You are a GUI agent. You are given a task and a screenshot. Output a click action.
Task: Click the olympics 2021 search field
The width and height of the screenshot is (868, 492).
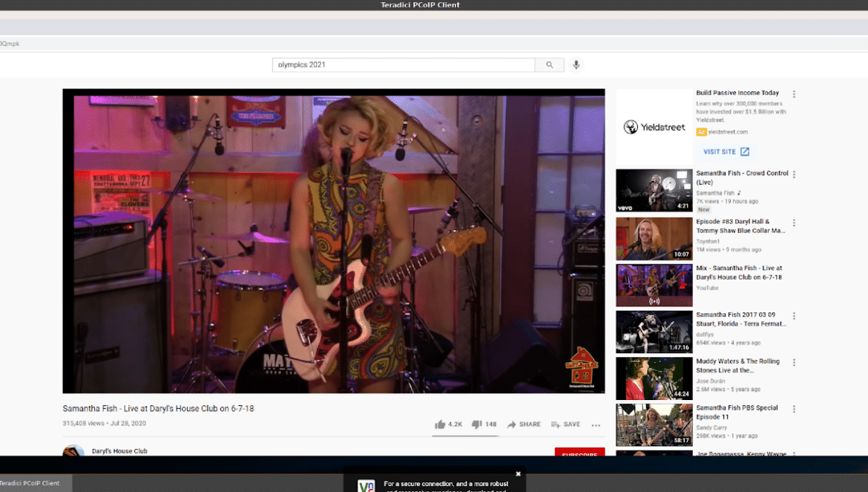[x=404, y=65]
